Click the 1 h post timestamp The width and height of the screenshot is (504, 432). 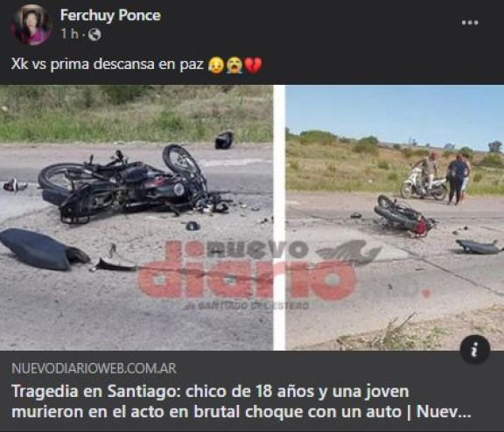tap(70, 34)
